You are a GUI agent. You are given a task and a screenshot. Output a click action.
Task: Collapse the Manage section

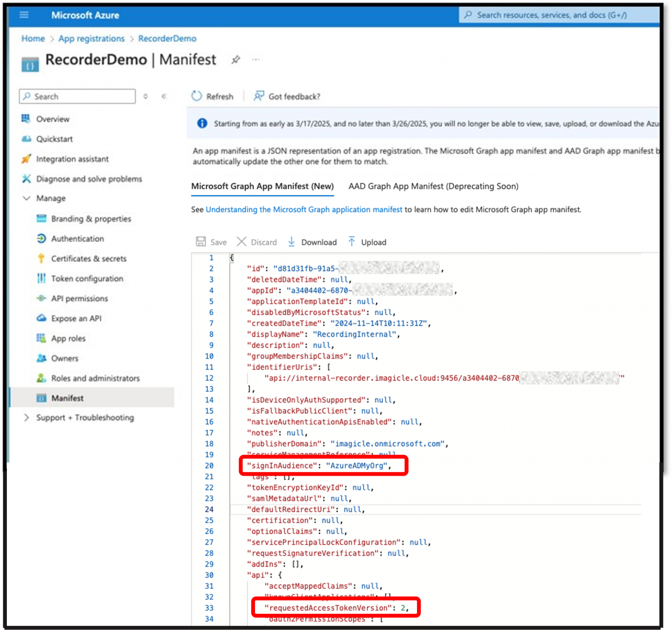point(27,198)
